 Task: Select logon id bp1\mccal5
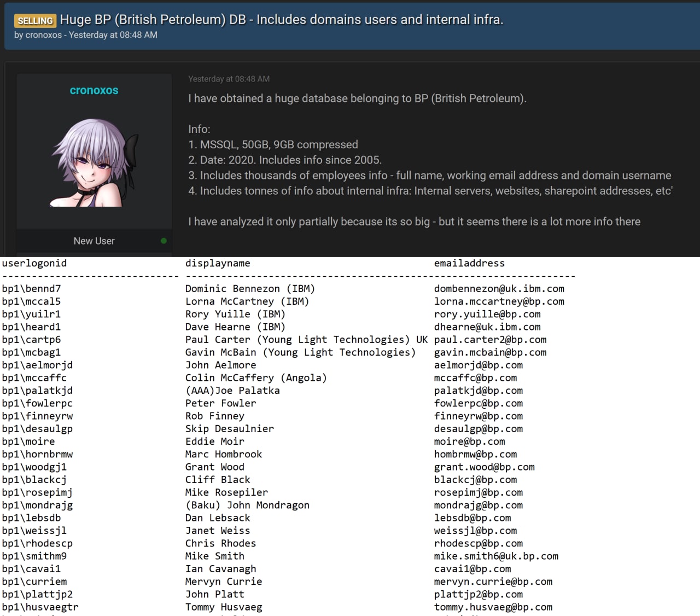[x=32, y=301]
